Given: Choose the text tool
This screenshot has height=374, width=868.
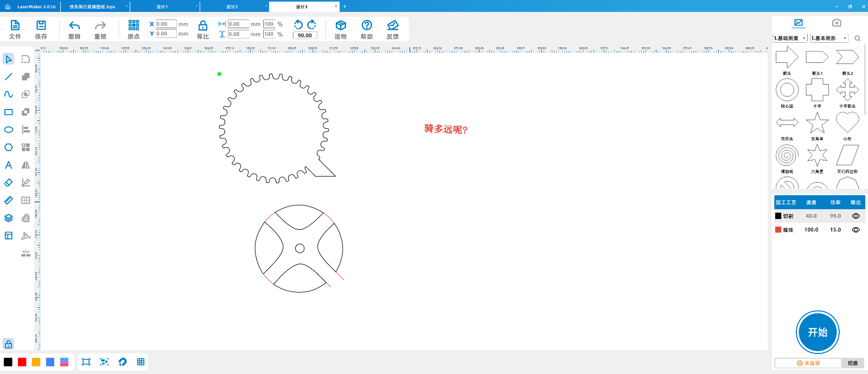Looking at the screenshot, I should pos(9,165).
